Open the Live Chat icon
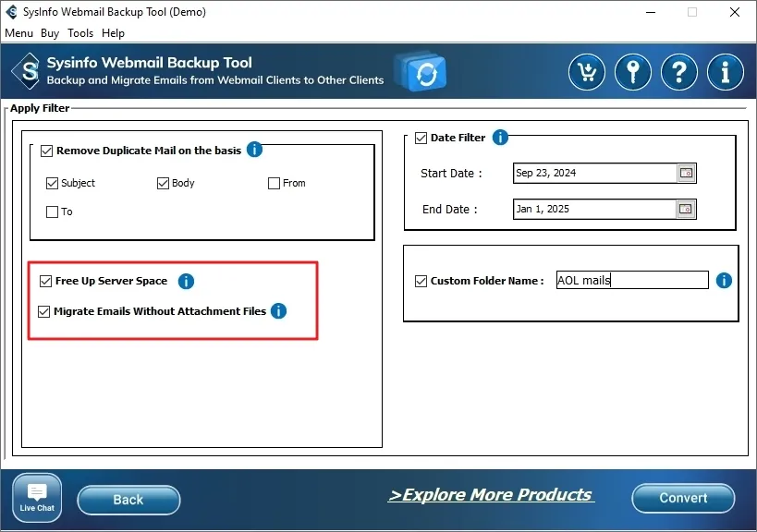Viewport: 757px width, 532px height. tap(37, 497)
